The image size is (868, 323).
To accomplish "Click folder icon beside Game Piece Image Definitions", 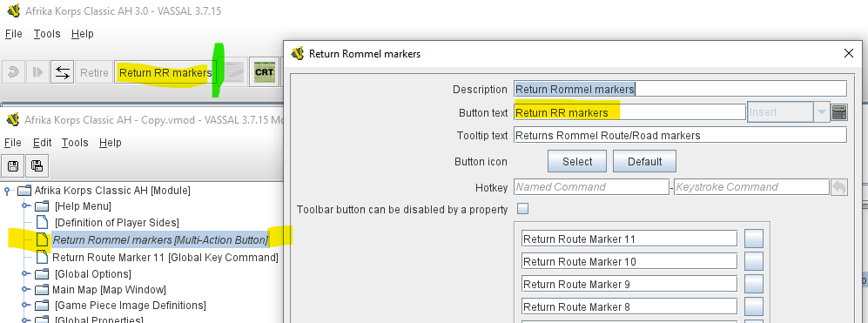I will tap(42, 306).
